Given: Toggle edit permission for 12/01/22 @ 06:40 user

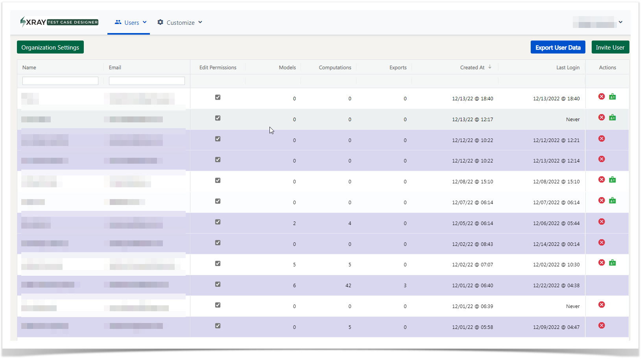Looking at the screenshot, I should [218, 284].
